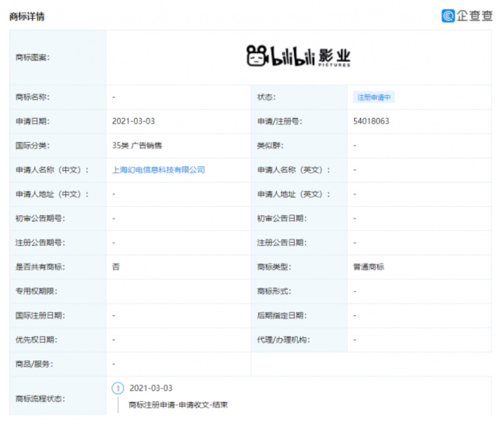The image size is (504, 429).
Task: Click the 否 value for 是否共有商标
Action: (114, 267)
